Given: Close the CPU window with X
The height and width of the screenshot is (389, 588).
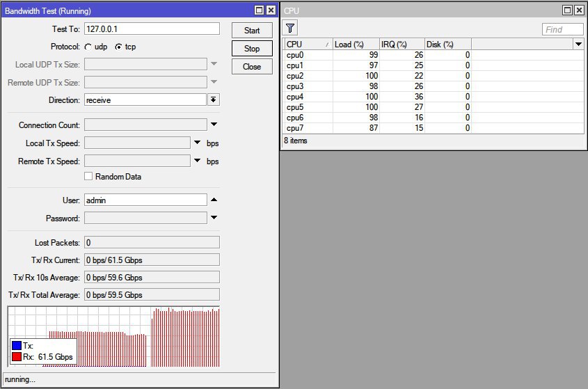Looking at the screenshot, I should coord(580,10).
